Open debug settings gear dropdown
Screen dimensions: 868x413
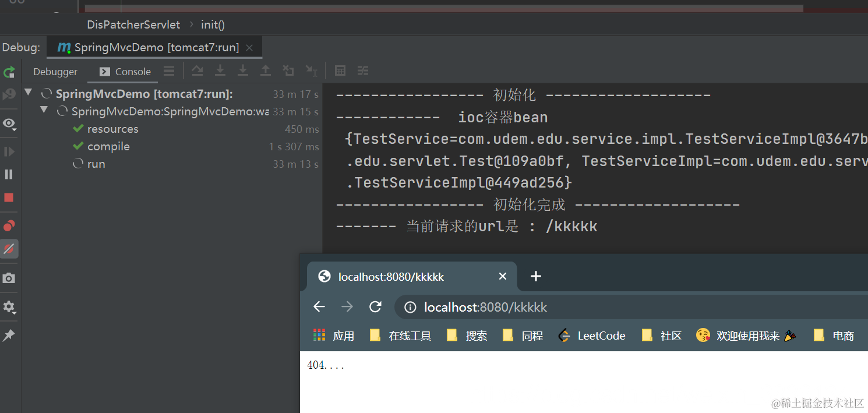(9, 307)
